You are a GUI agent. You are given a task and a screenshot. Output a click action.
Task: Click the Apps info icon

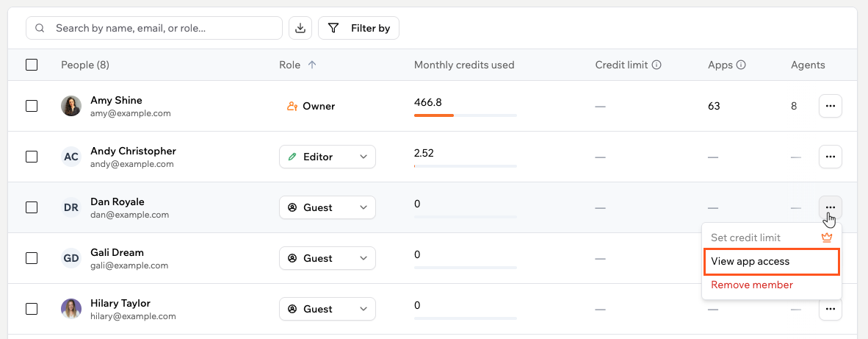741,65
